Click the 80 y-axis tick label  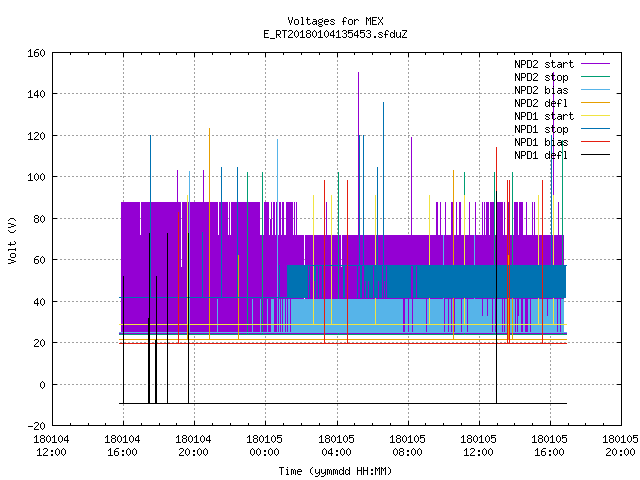click(x=39, y=219)
